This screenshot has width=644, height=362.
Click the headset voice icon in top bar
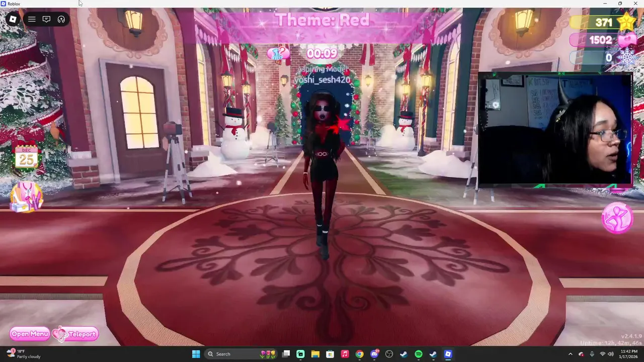pos(61,20)
